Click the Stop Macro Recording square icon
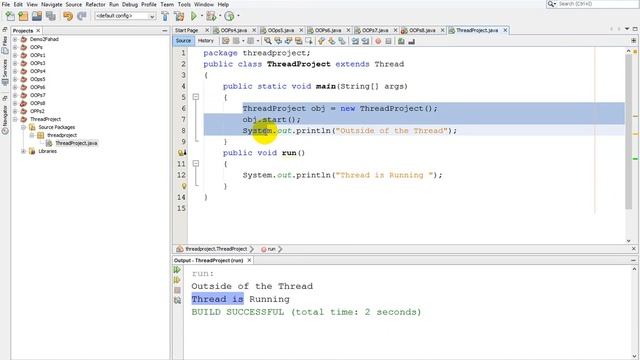 coord(388,41)
